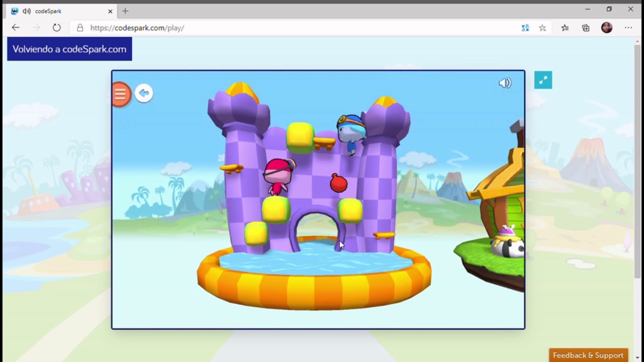Viewport: 644px width, 362px height.
Task: Open the Favorites list icon
Action: (x=565, y=28)
